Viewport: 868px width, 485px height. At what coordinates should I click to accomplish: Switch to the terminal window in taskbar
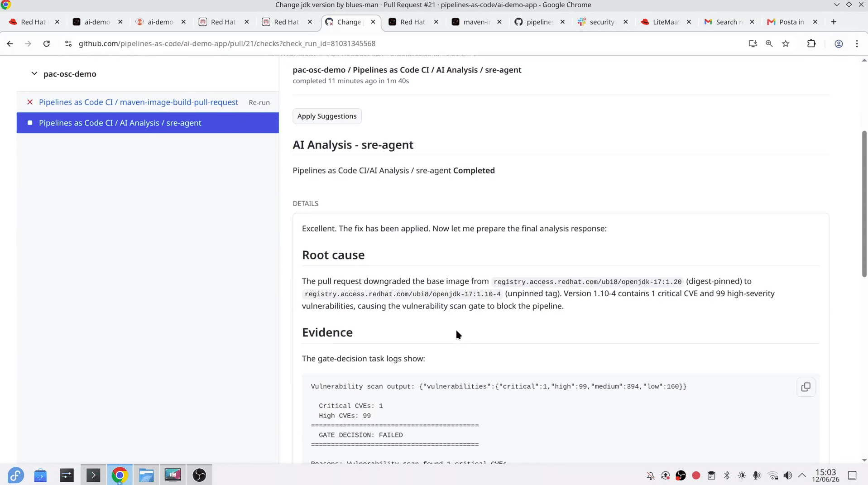click(93, 475)
